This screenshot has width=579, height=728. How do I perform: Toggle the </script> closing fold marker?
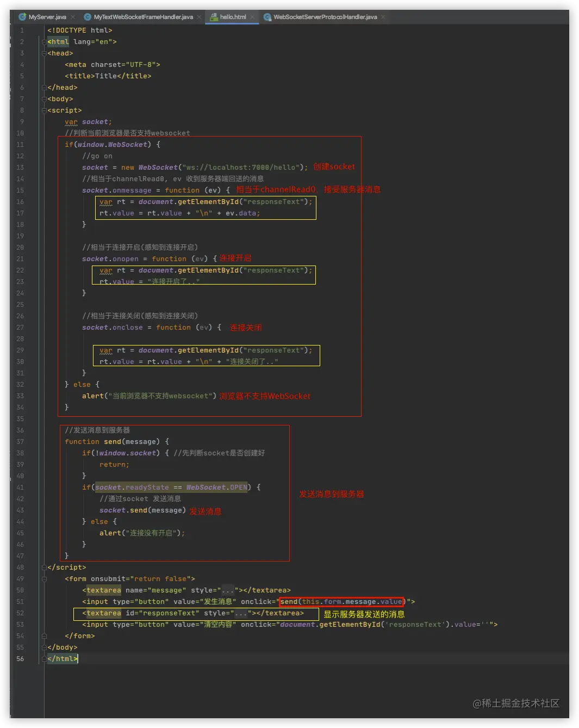(x=44, y=567)
